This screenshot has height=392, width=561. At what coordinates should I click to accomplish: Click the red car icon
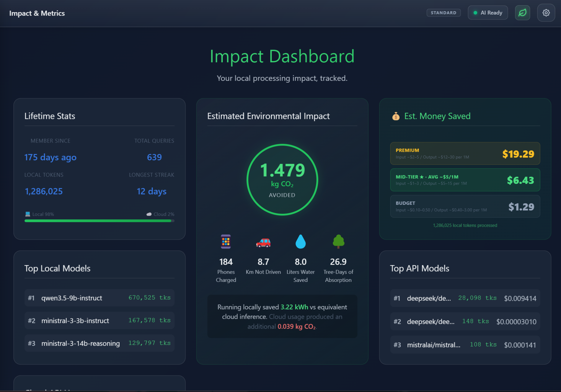pyautogui.click(x=263, y=242)
